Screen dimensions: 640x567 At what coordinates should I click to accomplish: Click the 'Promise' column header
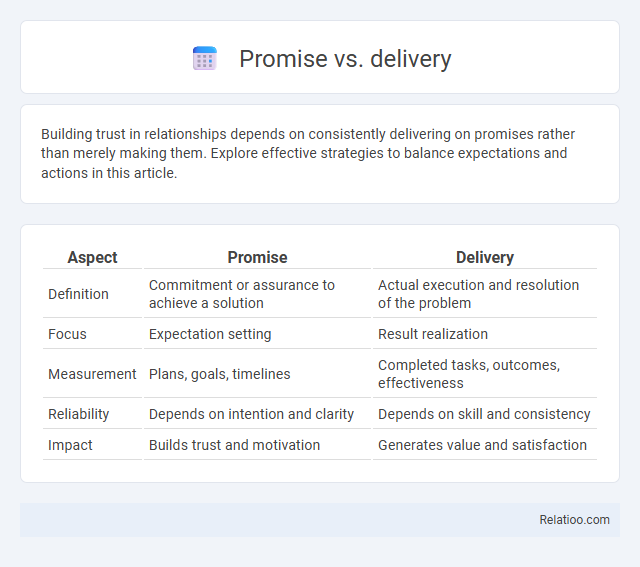click(257, 258)
